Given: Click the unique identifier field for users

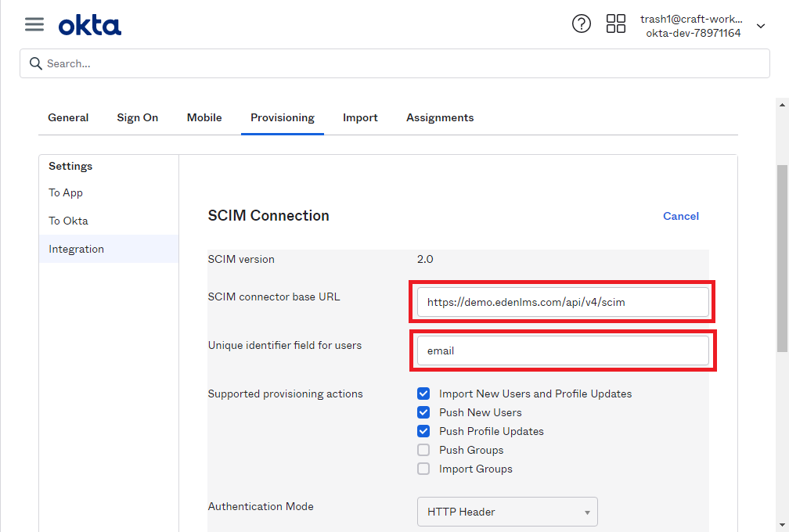Looking at the screenshot, I should click(563, 351).
